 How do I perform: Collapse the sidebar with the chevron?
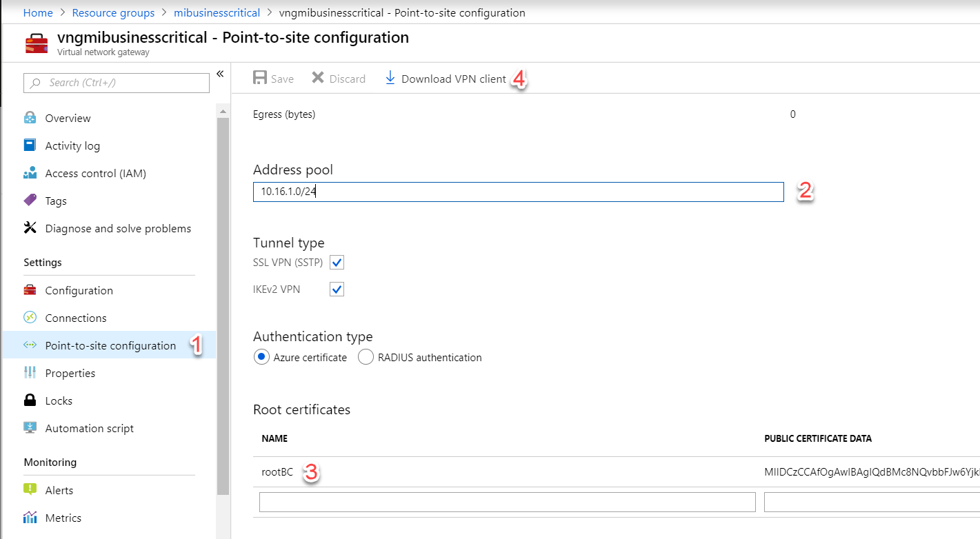click(x=220, y=74)
